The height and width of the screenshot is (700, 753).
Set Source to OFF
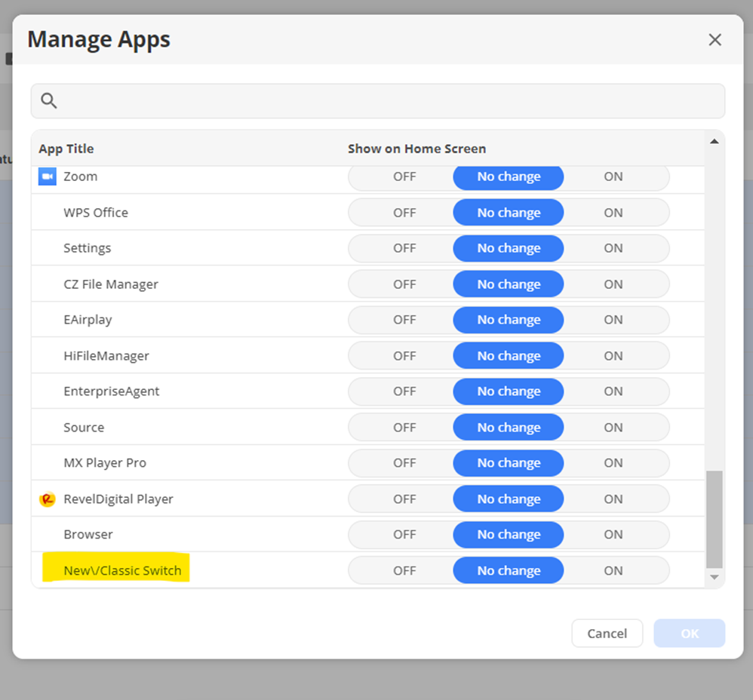[404, 427]
